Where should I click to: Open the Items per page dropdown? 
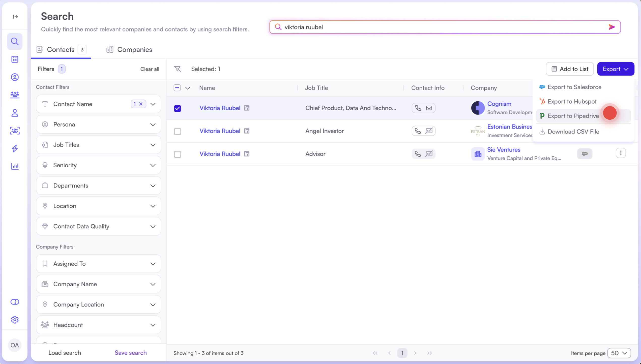(619, 353)
